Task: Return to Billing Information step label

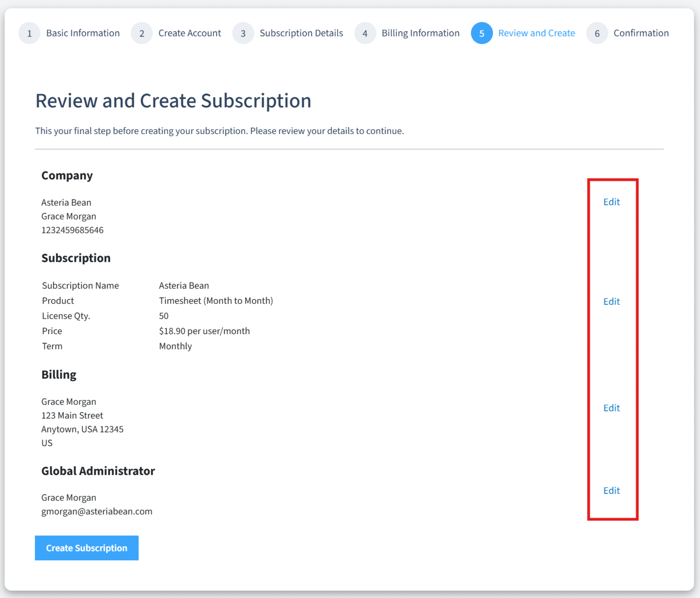Action: [x=420, y=33]
